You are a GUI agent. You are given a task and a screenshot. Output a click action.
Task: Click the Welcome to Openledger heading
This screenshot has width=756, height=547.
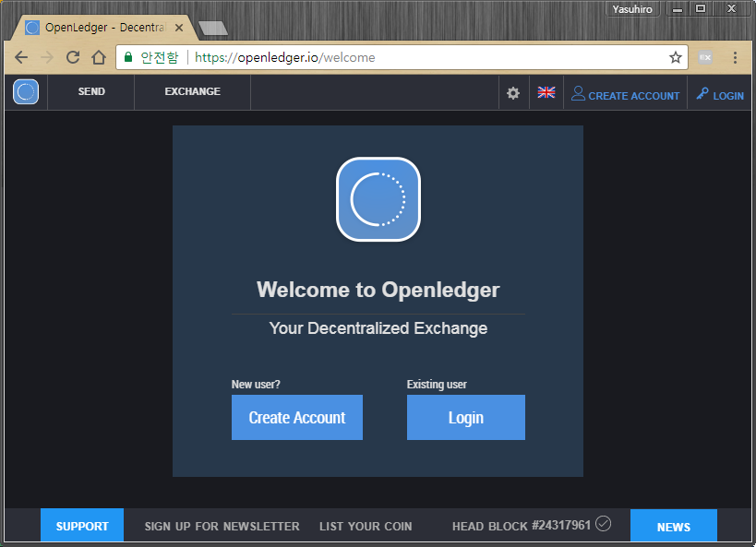pos(378,290)
